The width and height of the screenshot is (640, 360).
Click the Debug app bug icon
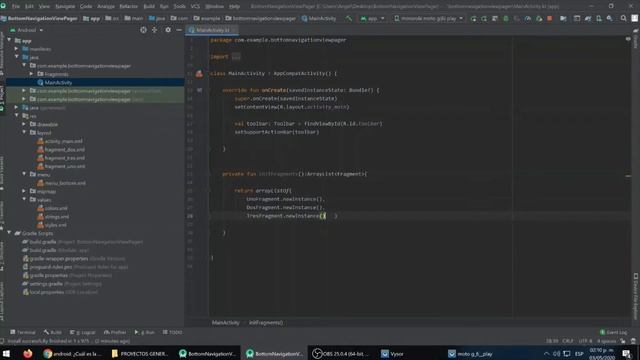[x=506, y=18]
